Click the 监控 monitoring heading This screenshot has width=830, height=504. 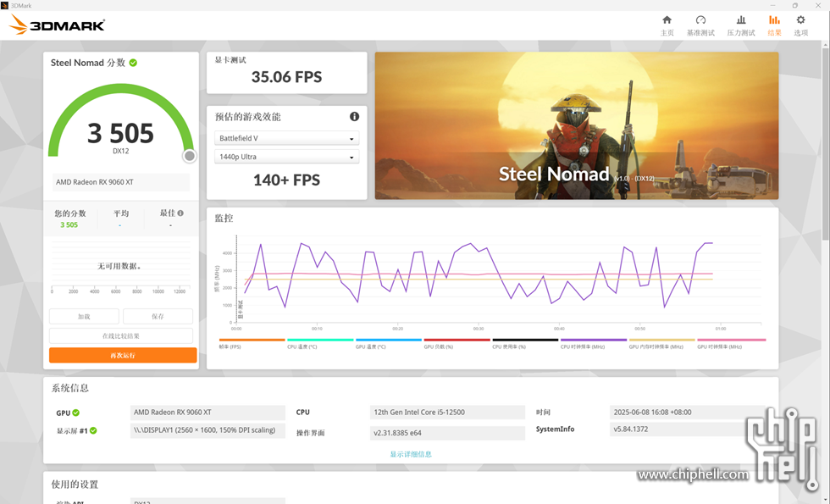(x=224, y=219)
